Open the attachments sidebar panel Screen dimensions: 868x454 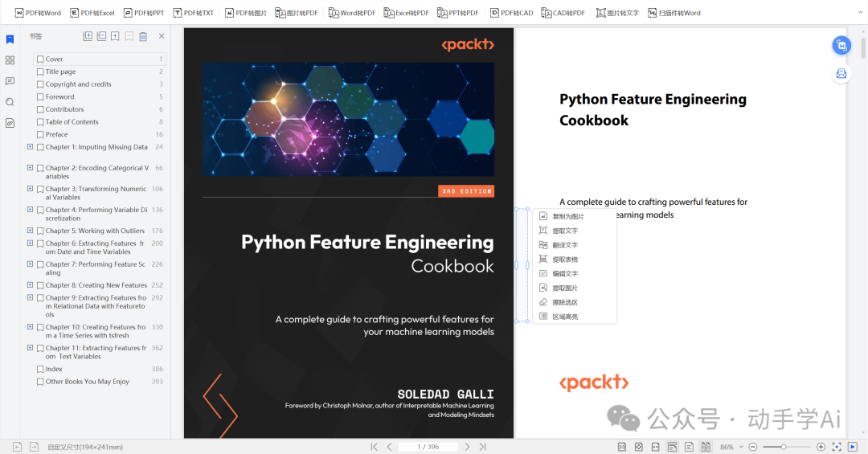point(10,124)
